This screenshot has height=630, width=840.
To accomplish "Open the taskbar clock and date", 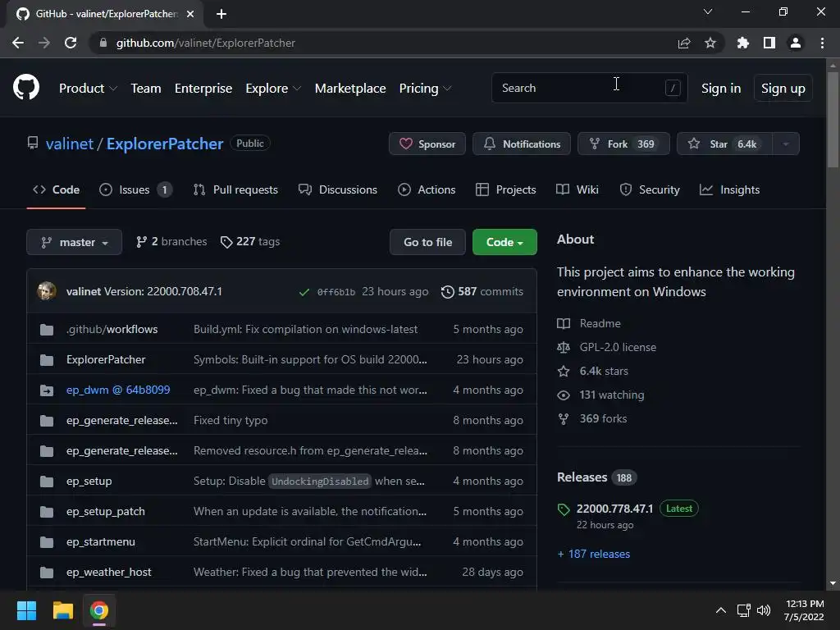I will pyautogui.click(x=804, y=610).
